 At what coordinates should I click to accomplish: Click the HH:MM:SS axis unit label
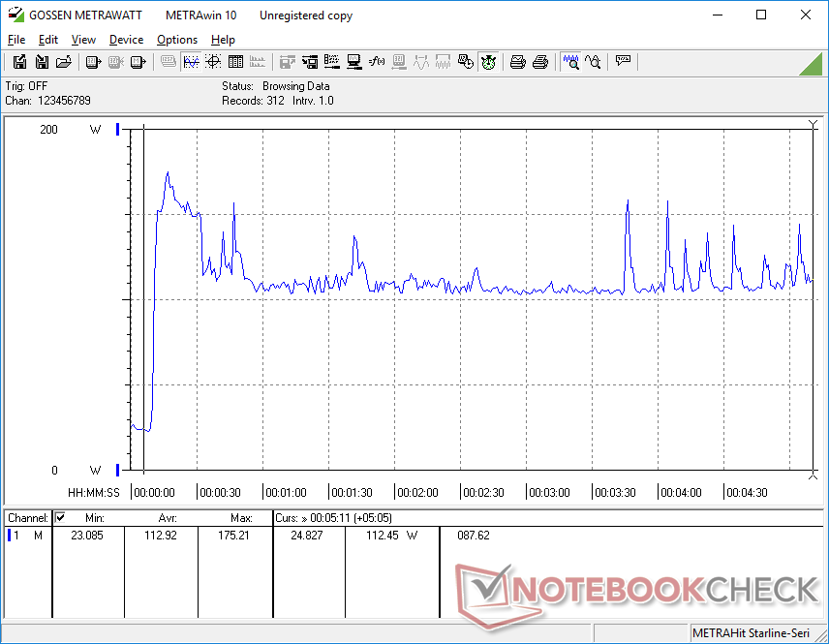94,493
